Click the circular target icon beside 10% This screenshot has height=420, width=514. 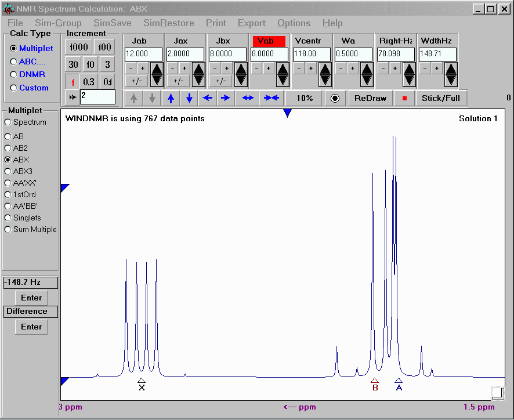tap(335, 98)
